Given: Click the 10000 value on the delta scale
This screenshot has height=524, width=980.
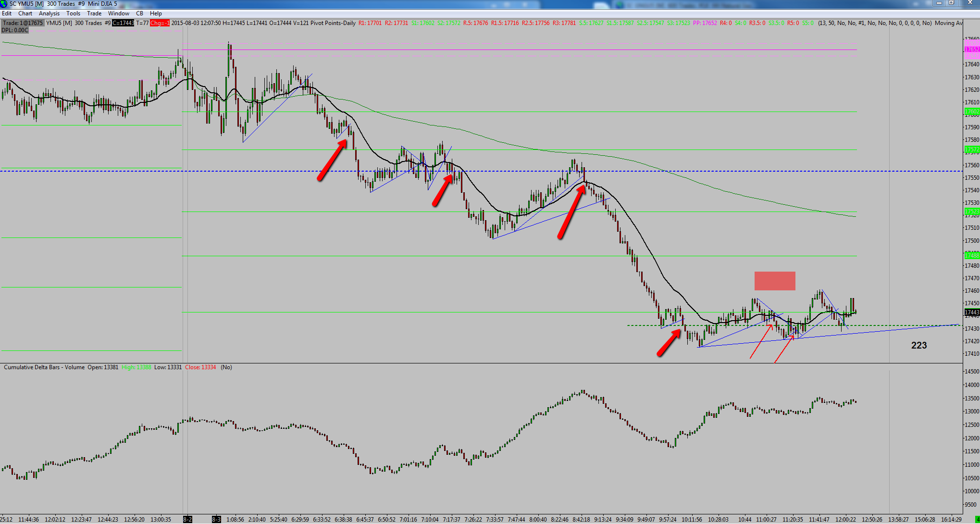Looking at the screenshot, I should [x=972, y=491].
